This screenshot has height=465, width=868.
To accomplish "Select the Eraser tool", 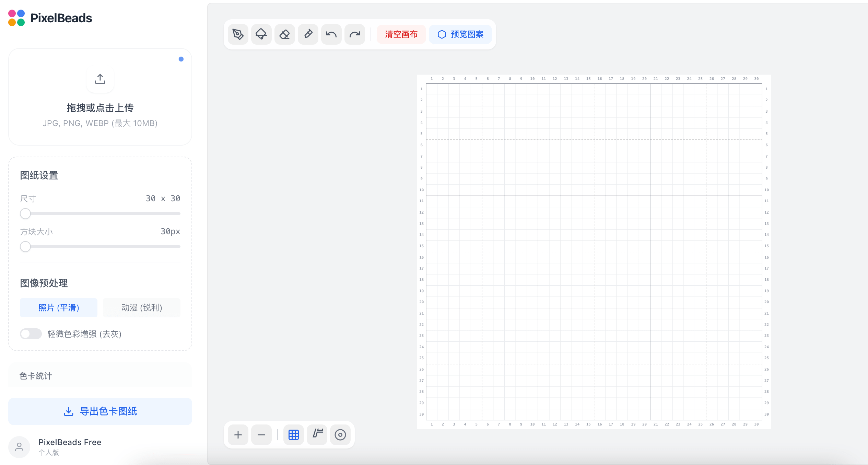I will [284, 34].
